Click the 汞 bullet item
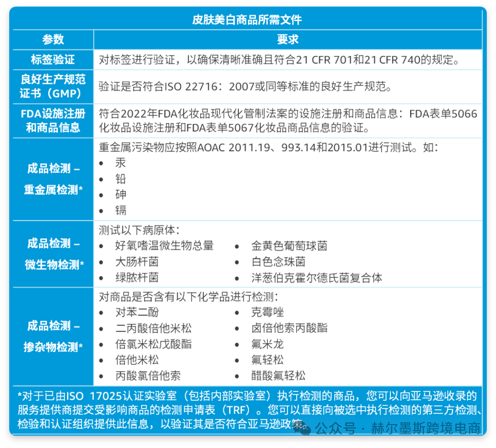The height and width of the screenshot is (448, 496). point(121,163)
